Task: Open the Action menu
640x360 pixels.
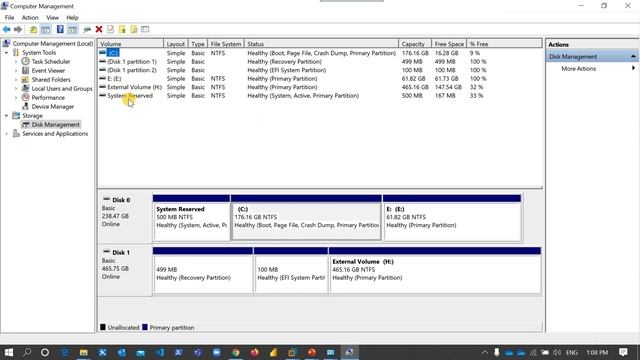Action: (x=30, y=18)
